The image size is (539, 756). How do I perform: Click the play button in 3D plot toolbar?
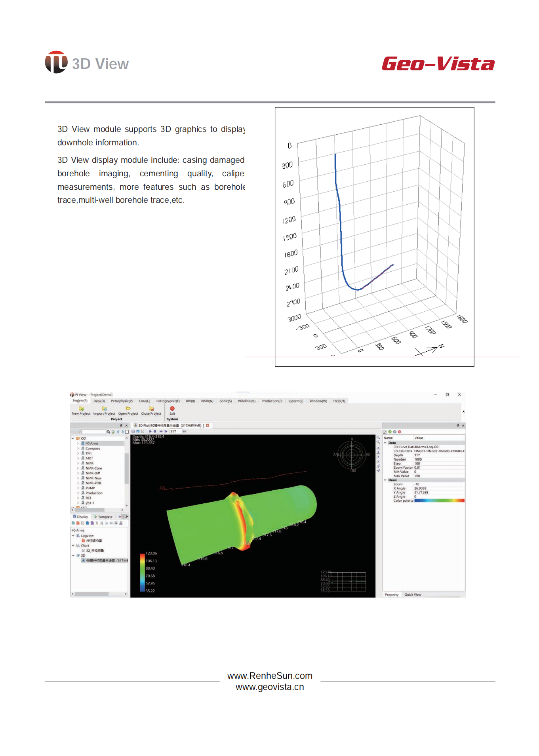tap(150, 431)
